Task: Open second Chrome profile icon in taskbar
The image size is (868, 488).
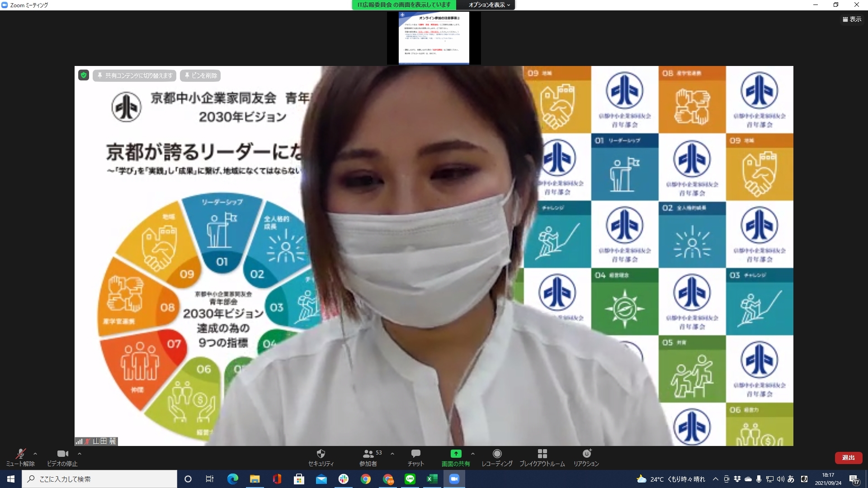Action: coord(388,479)
